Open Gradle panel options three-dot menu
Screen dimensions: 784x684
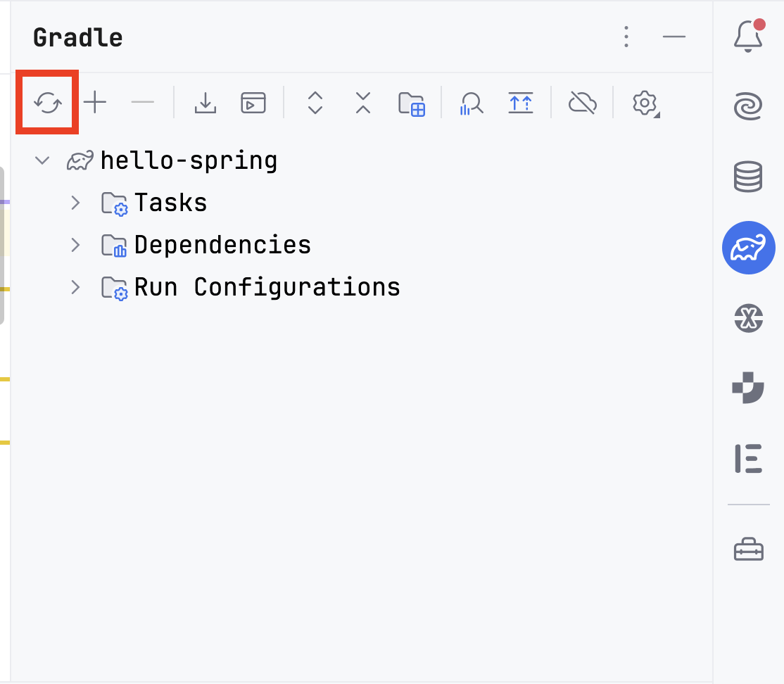click(x=626, y=37)
